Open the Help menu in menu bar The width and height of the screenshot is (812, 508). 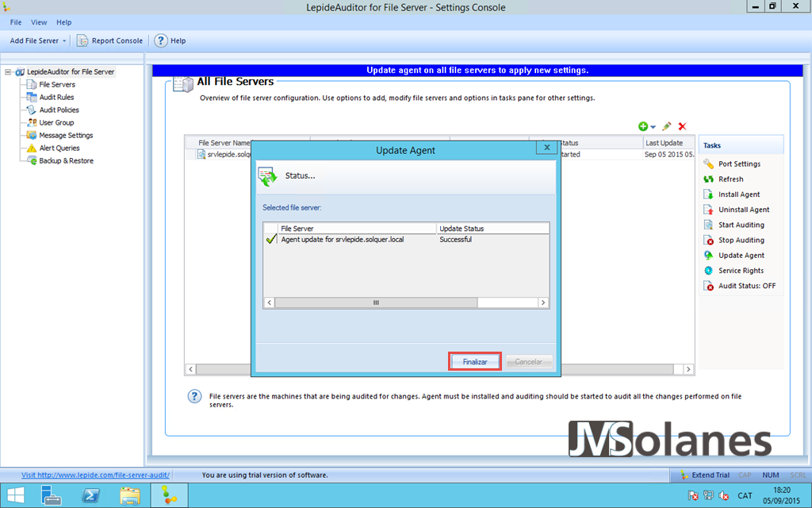pyautogui.click(x=63, y=22)
